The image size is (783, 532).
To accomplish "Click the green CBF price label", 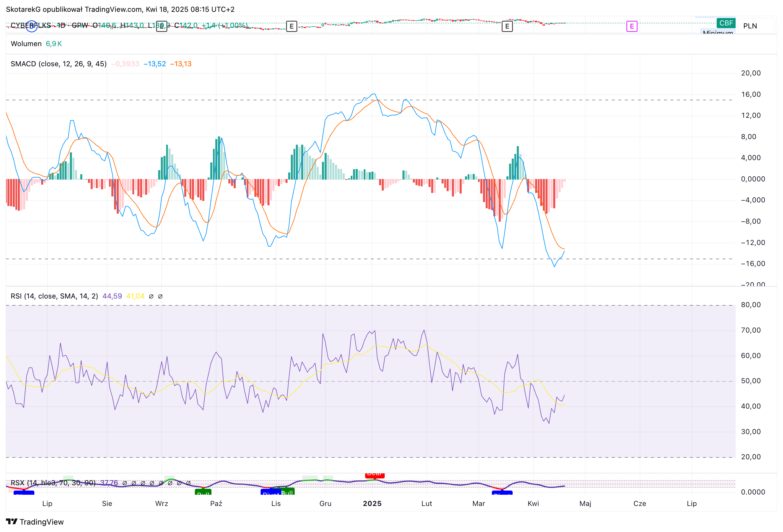I will 726,23.
